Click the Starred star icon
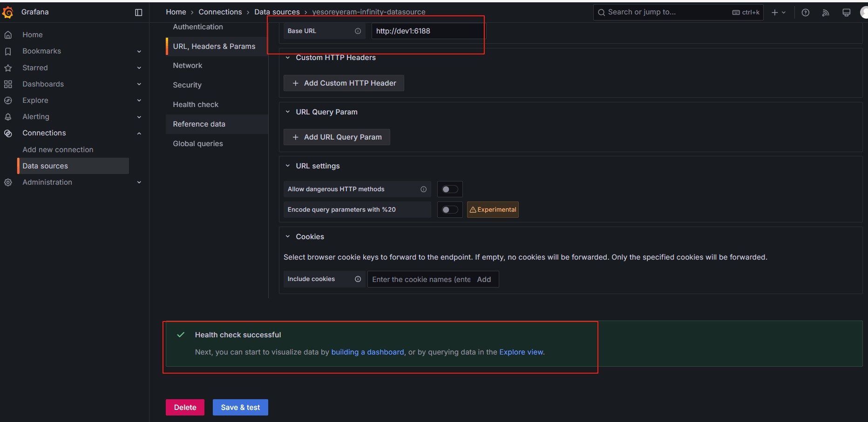 [x=8, y=68]
